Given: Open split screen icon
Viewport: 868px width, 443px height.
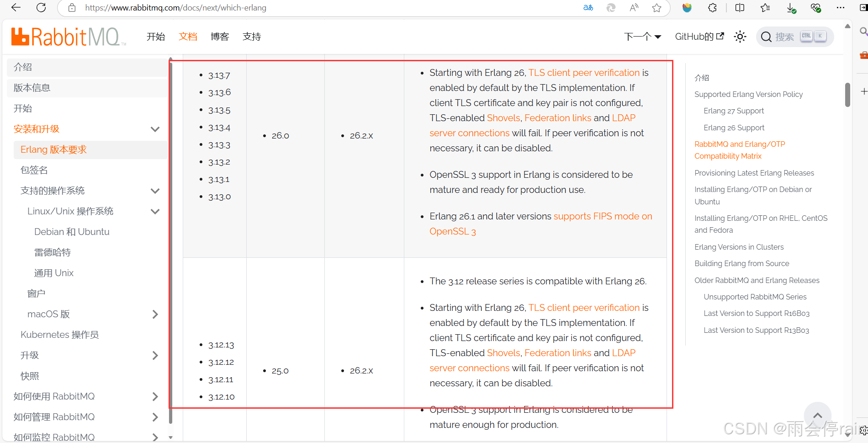Looking at the screenshot, I should 740,8.
